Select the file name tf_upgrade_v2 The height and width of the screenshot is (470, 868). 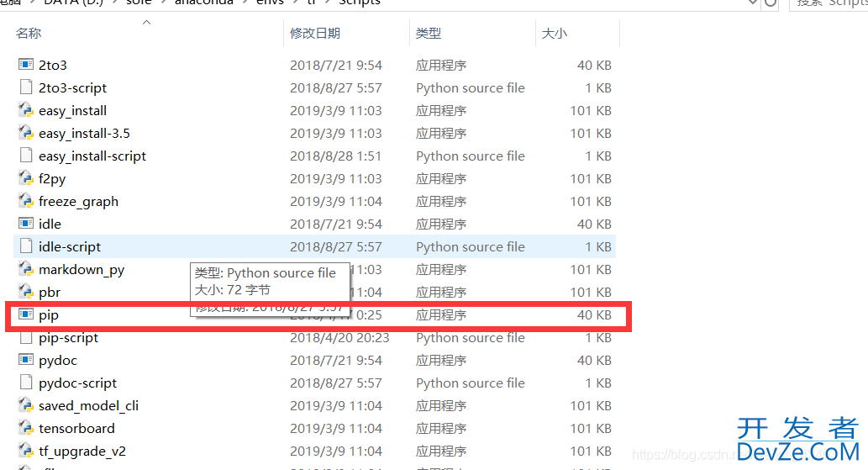click(x=82, y=452)
